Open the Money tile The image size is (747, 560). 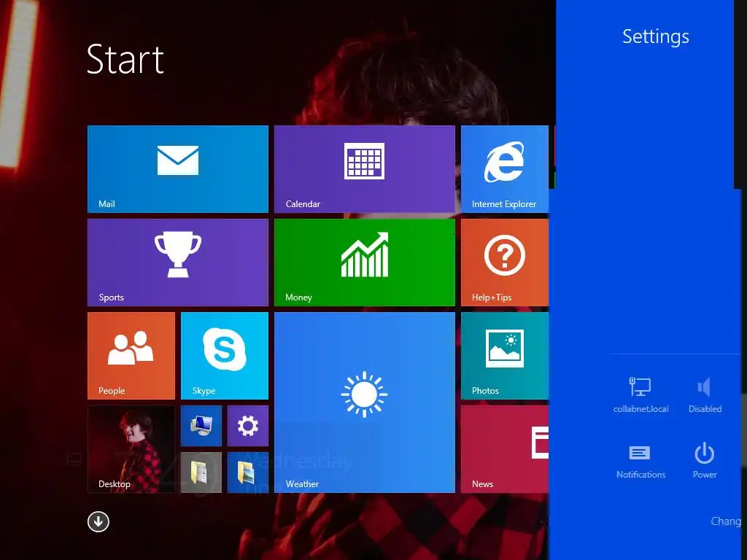(x=365, y=262)
